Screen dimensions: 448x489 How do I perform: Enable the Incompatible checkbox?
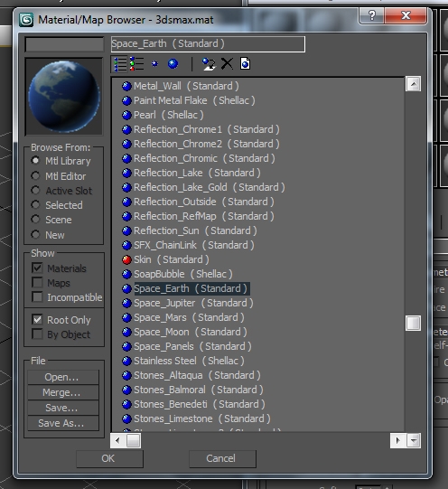(x=37, y=296)
